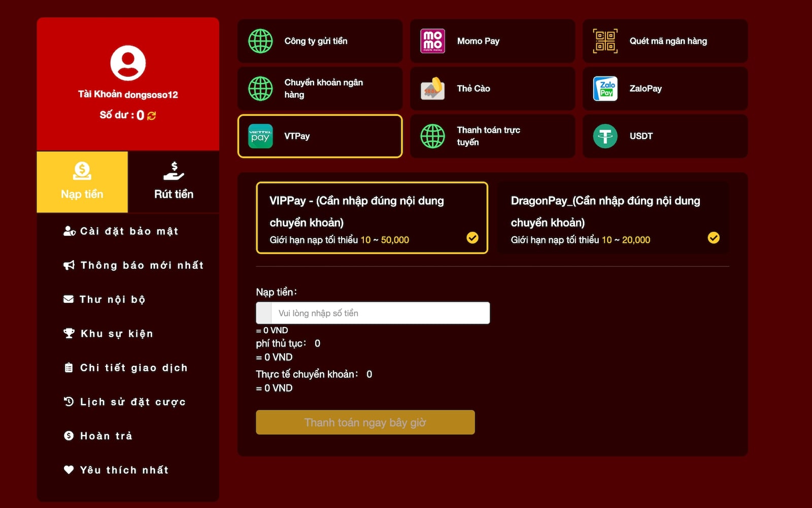The width and height of the screenshot is (812, 508).
Task: Select VTPay payment method
Action: tap(320, 136)
